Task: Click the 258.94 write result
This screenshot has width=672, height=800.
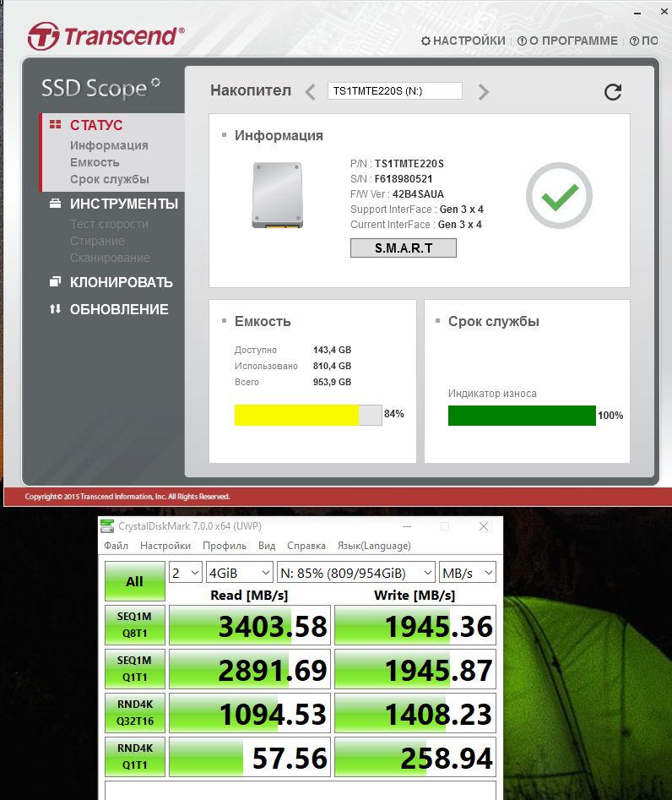Action: point(415,757)
